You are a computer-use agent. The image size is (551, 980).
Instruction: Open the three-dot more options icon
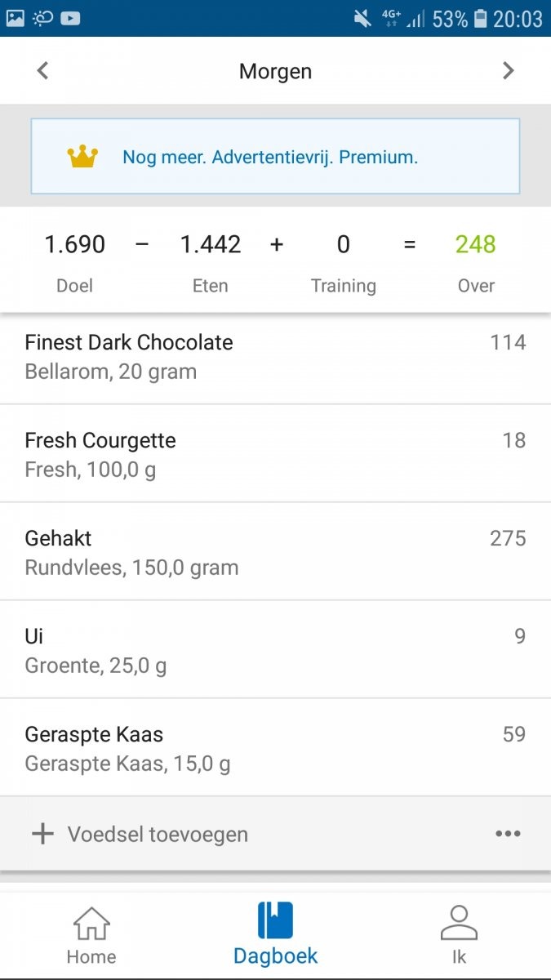click(x=508, y=834)
